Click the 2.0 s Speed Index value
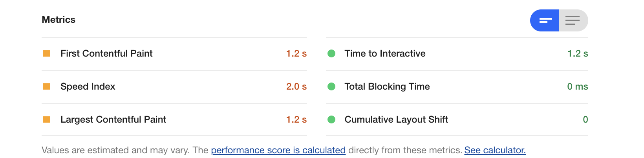Image resolution: width=644 pixels, height=158 pixels. pos(296,86)
